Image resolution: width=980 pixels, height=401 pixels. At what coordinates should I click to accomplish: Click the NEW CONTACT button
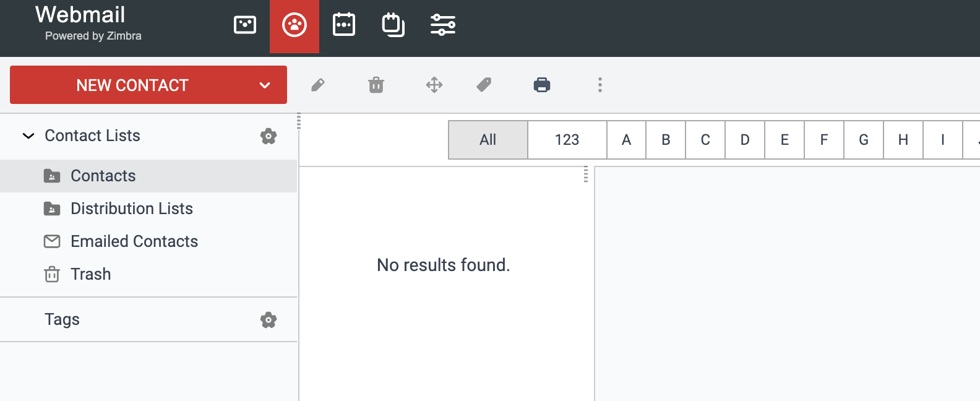tap(132, 85)
